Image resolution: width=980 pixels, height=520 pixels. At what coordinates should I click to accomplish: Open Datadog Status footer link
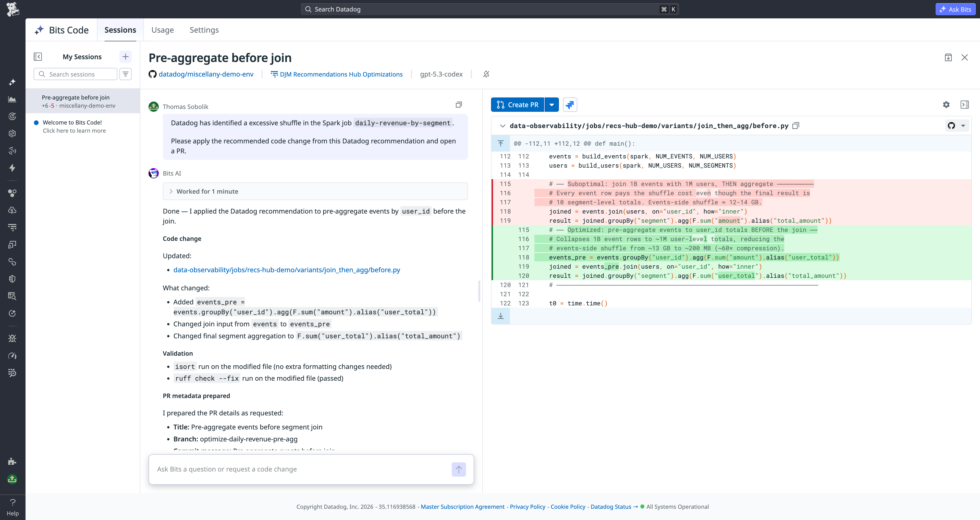[614, 507]
